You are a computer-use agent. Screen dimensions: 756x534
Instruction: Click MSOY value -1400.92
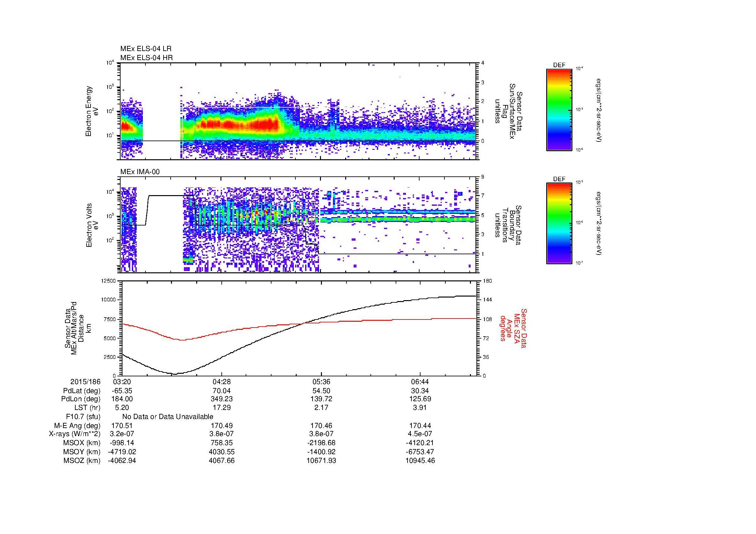point(321,452)
